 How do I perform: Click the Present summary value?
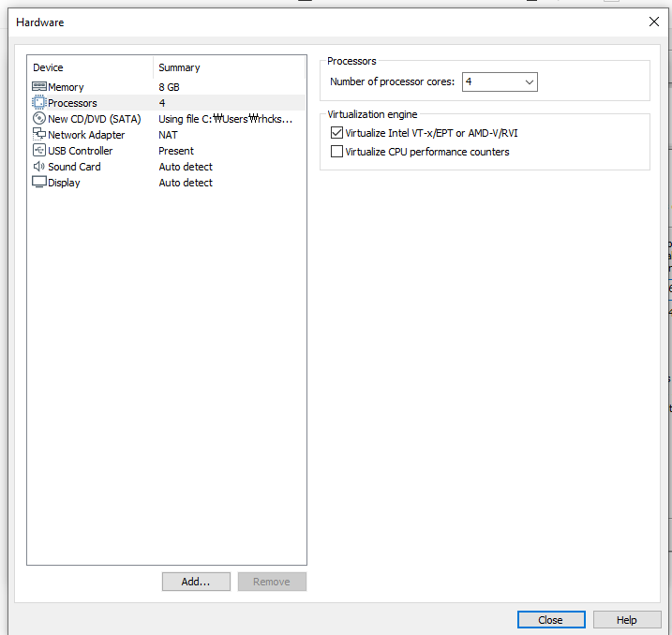click(x=176, y=151)
